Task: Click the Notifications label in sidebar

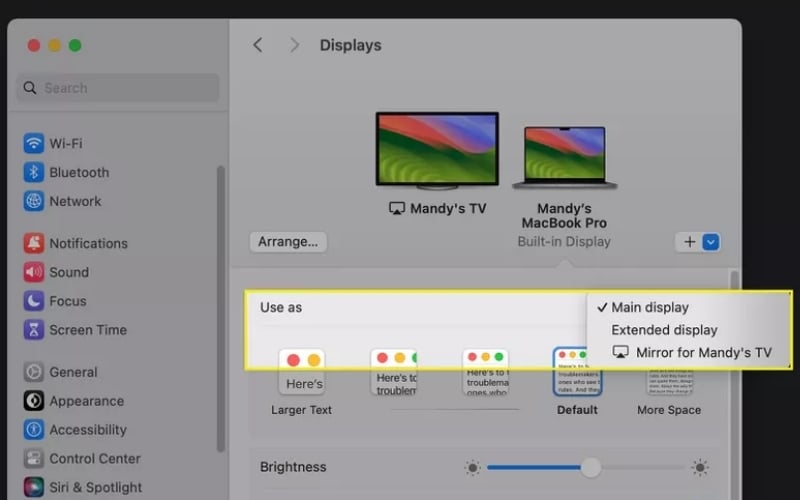Action: 88,243
